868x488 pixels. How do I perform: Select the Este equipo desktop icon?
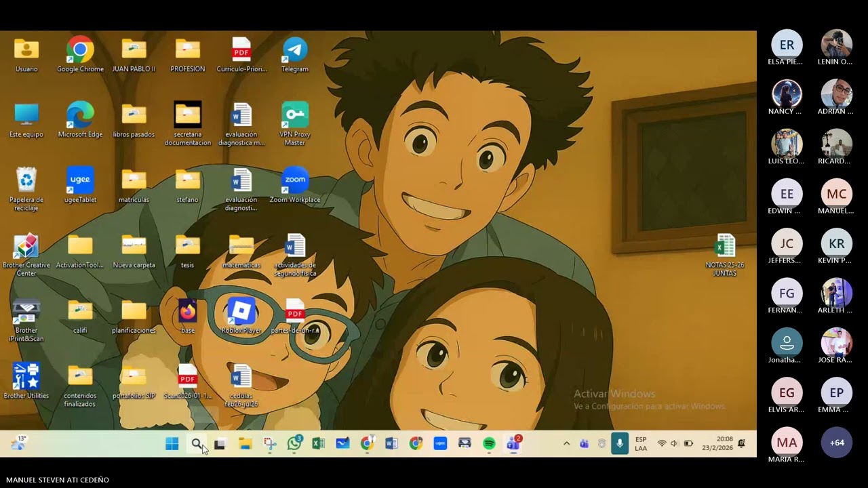(26, 120)
